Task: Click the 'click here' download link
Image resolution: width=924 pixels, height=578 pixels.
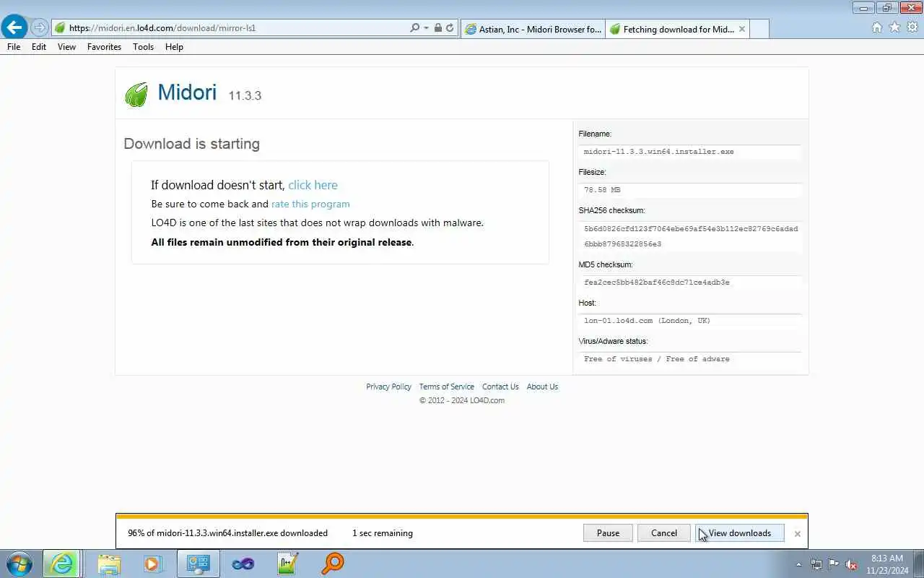Action: pos(313,185)
